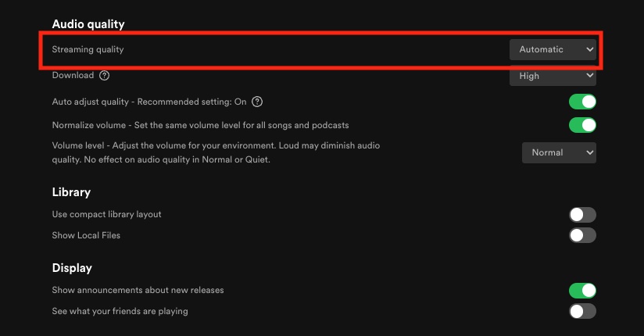Click the help icon beside Download

(x=104, y=76)
